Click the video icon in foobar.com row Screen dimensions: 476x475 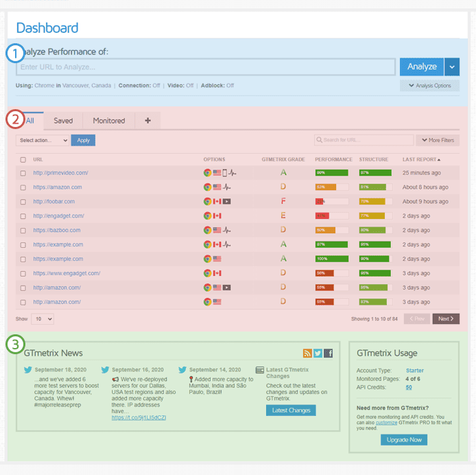tap(227, 202)
